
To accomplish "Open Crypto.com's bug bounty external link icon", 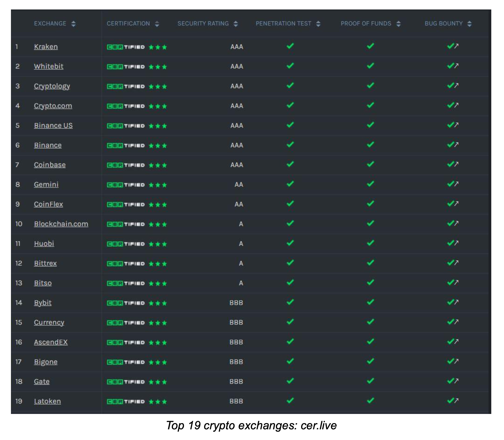I will coord(456,105).
